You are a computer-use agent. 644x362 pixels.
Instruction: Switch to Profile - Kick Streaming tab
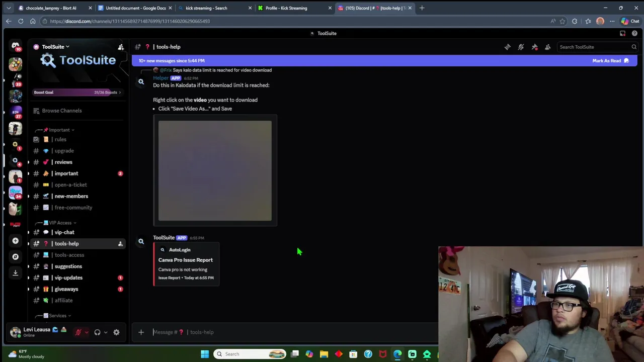click(x=295, y=8)
